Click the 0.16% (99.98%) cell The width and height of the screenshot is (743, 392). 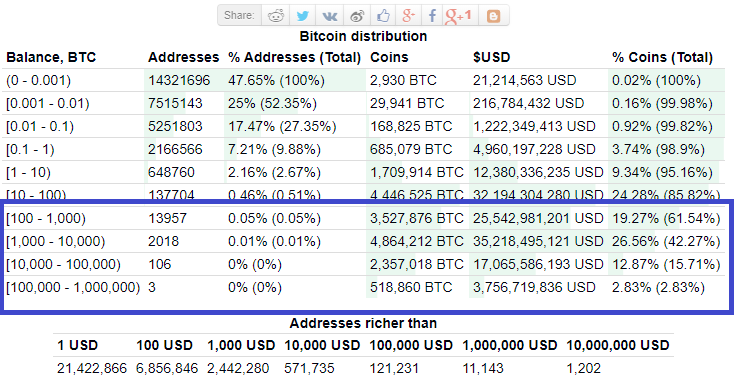[x=662, y=103]
